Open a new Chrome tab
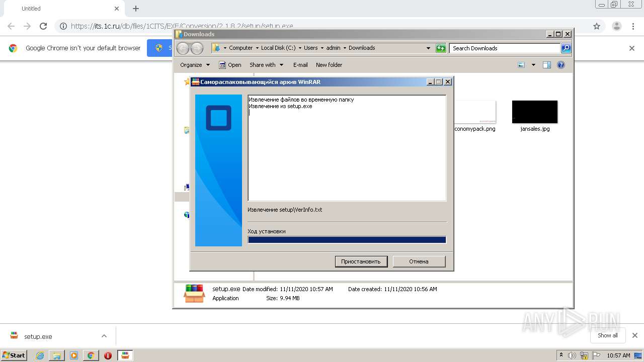 point(136,9)
